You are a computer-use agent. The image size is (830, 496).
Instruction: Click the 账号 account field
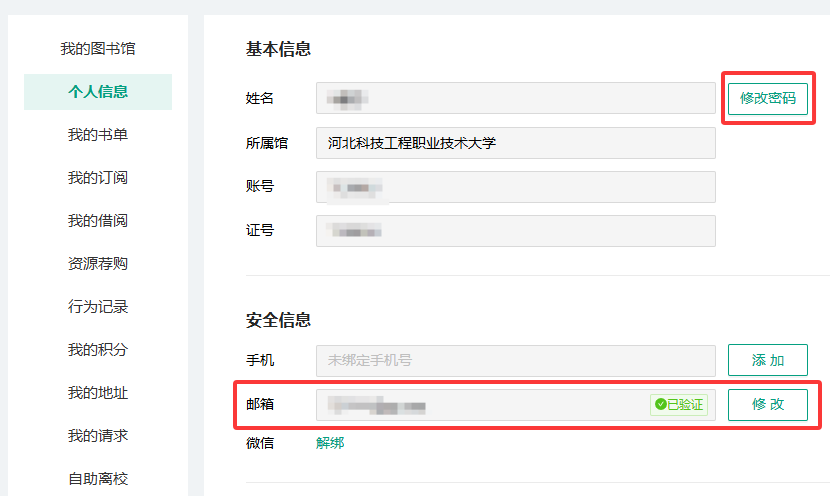[x=515, y=187]
